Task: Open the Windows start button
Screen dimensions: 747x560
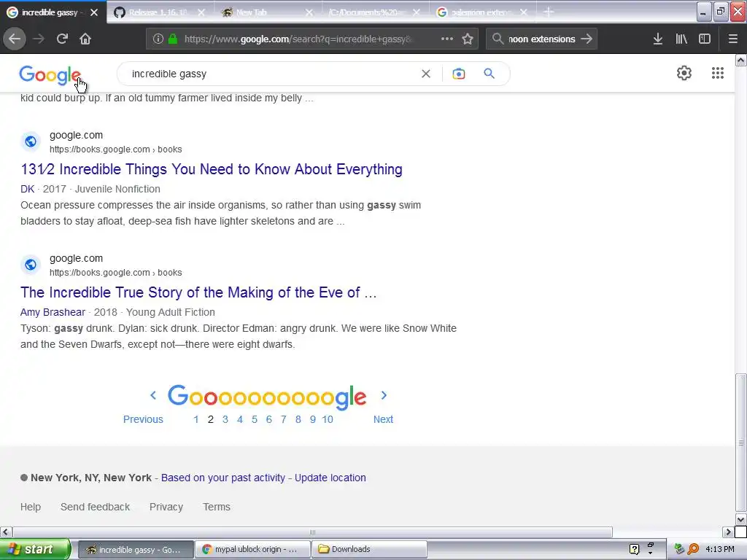Action: point(35,550)
